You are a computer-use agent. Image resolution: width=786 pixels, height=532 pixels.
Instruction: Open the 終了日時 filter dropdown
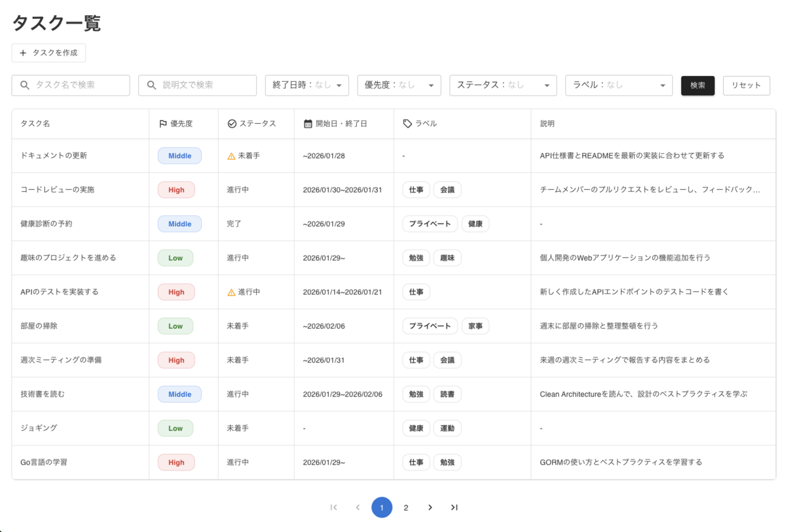coord(307,85)
